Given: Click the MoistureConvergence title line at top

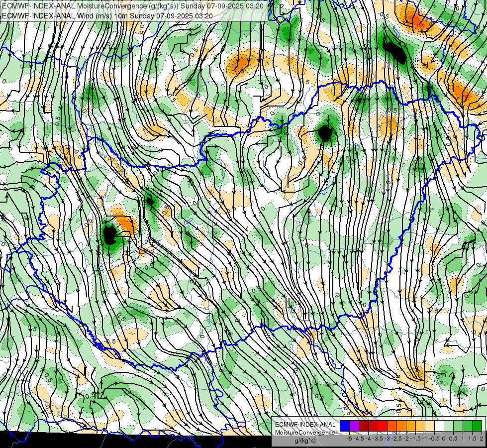Looking at the screenshot, I should (133, 6).
